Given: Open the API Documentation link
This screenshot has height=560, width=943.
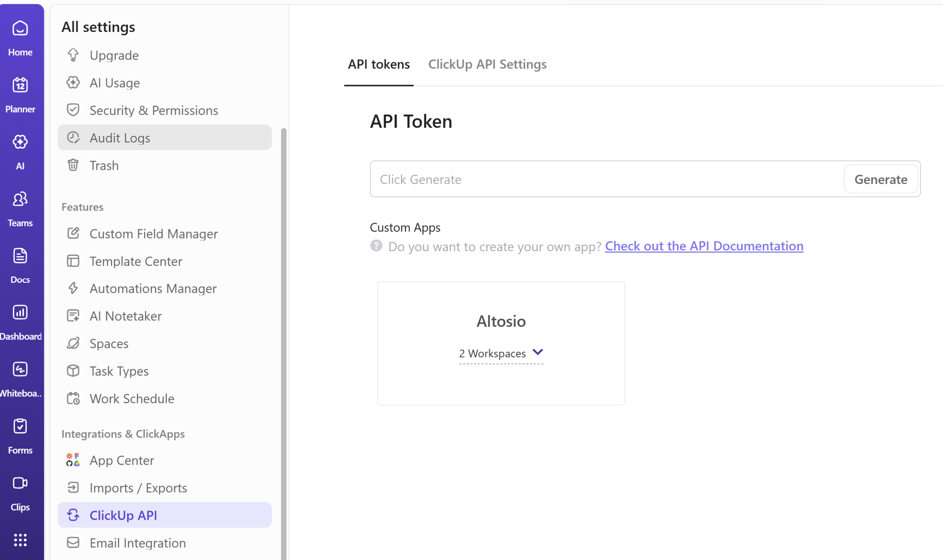Looking at the screenshot, I should click(x=704, y=246).
